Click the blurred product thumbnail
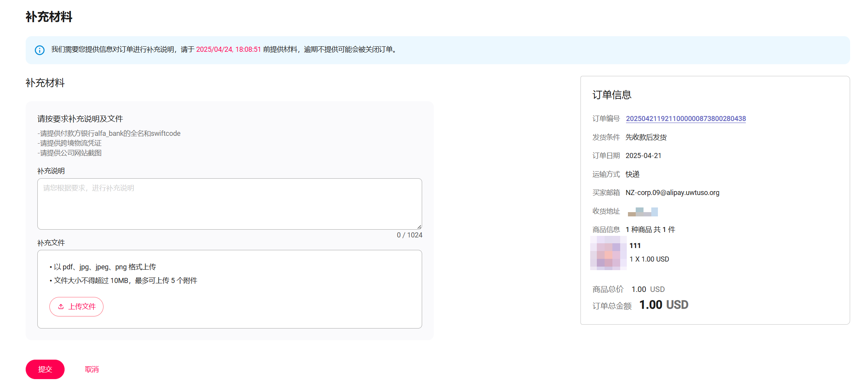This screenshot has height=390, width=868. pos(608,253)
